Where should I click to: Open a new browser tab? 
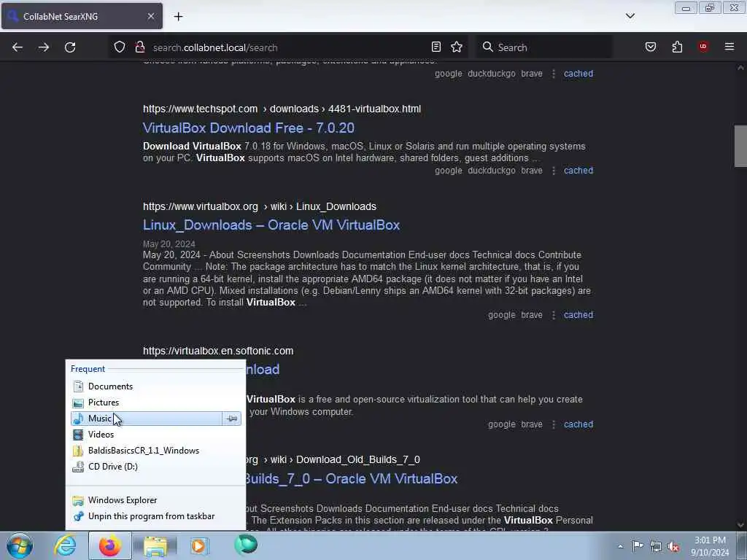[x=178, y=17]
